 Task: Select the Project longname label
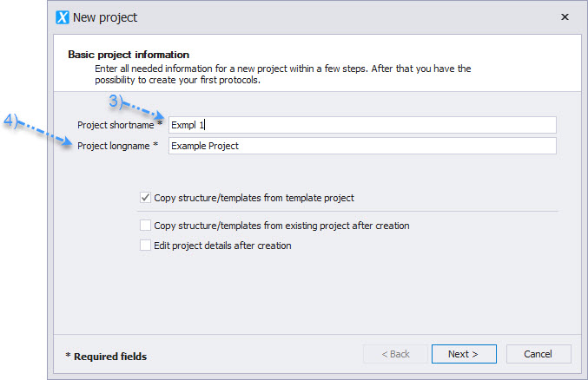pyautogui.click(x=113, y=146)
